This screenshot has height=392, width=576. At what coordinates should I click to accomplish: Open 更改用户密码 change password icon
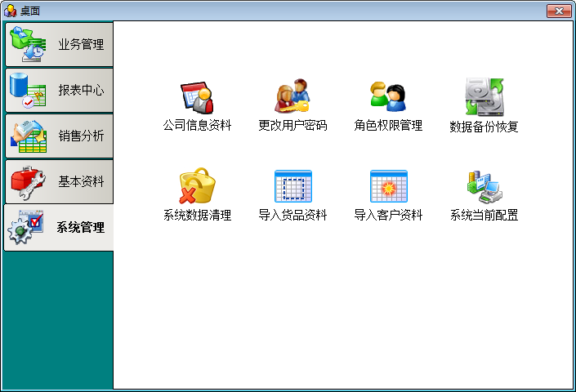[292, 96]
